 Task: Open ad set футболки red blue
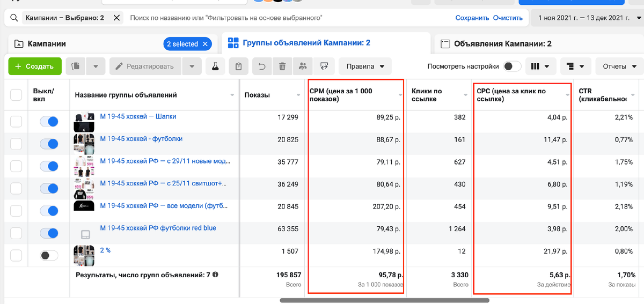tap(158, 228)
